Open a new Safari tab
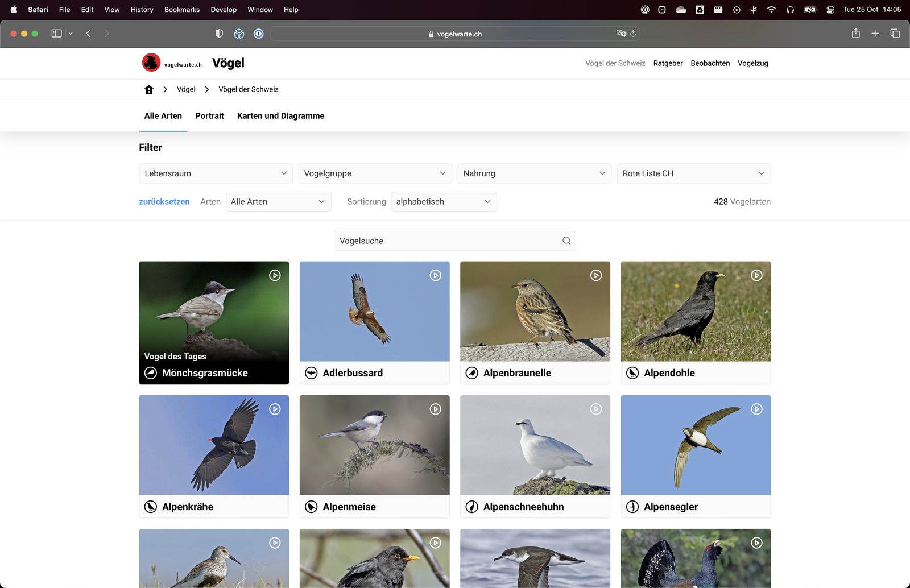This screenshot has width=910, height=588. coord(875,34)
